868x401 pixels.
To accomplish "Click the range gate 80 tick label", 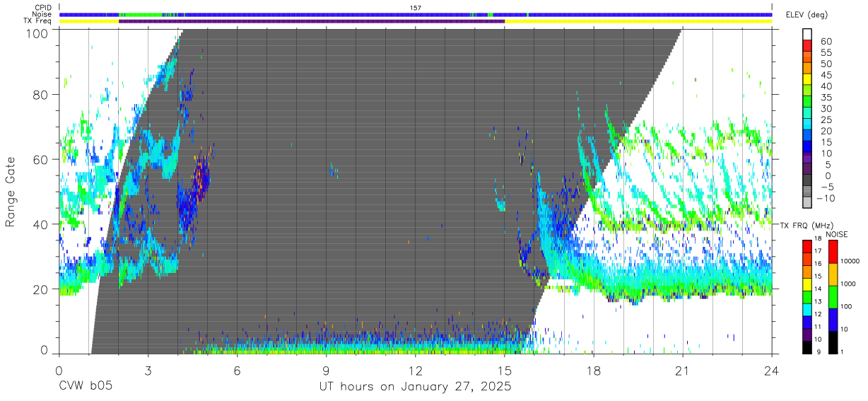I will [41, 95].
